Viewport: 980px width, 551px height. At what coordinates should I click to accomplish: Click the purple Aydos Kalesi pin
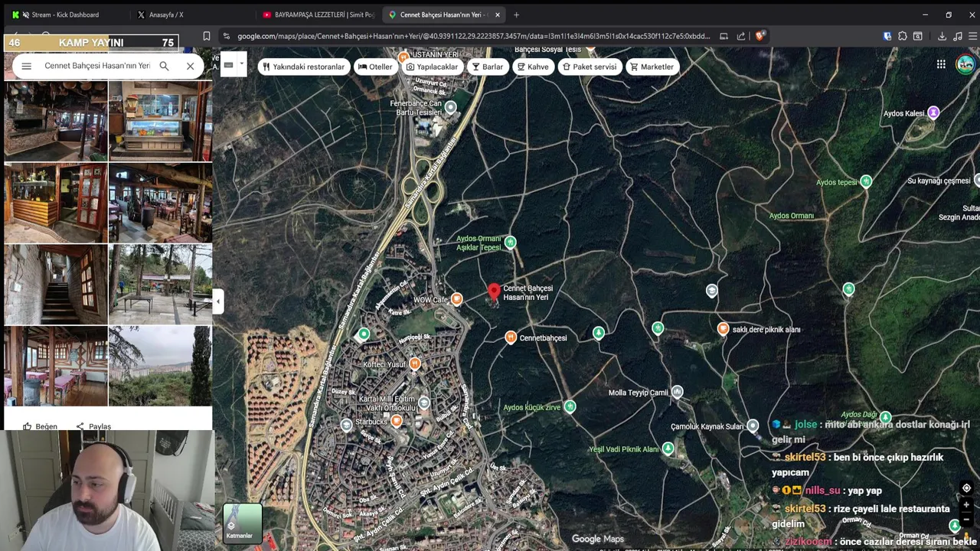pyautogui.click(x=933, y=112)
